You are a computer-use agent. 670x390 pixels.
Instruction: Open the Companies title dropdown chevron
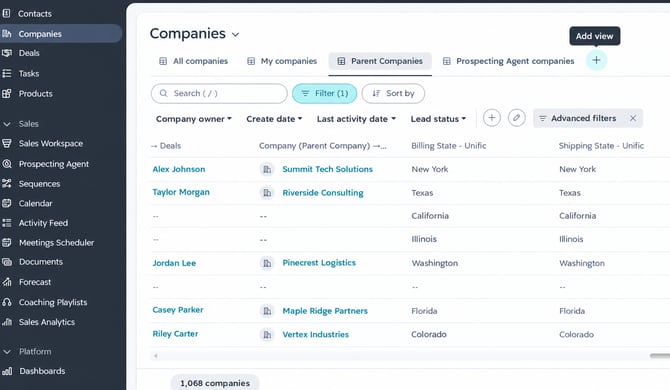235,35
